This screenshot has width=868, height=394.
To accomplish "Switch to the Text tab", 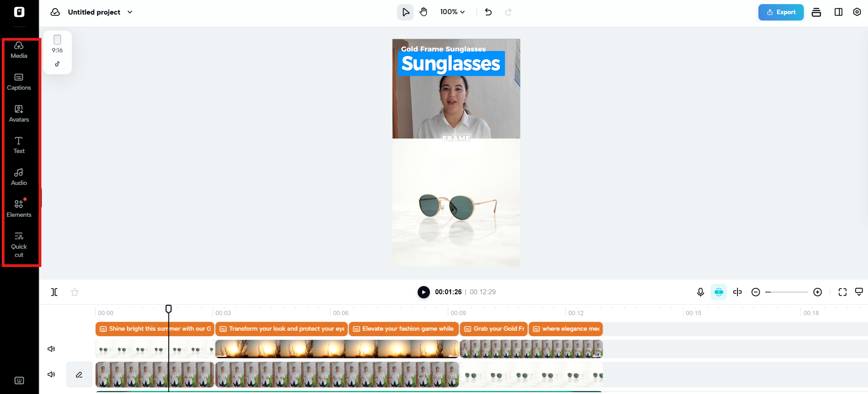I will pyautogui.click(x=19, y=145).
